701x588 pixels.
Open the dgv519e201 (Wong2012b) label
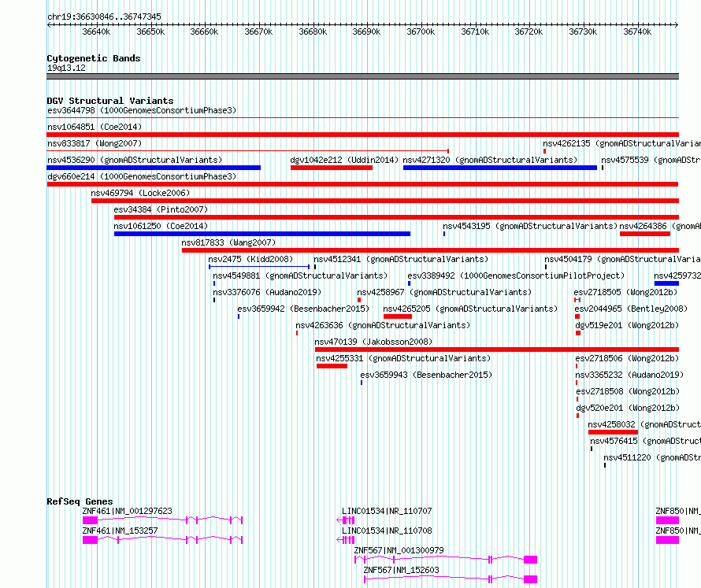[627, 325]
